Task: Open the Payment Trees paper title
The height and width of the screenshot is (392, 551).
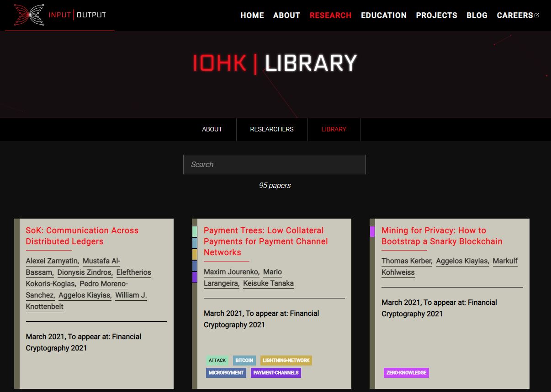Action: tap(266, 241)
